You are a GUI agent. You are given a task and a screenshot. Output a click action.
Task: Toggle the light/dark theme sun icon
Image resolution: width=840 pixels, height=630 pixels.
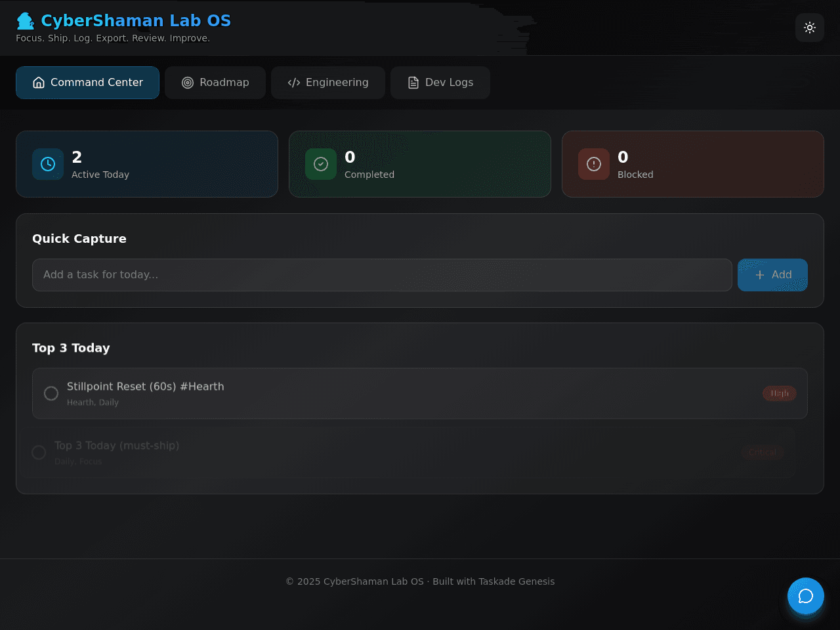810,28
